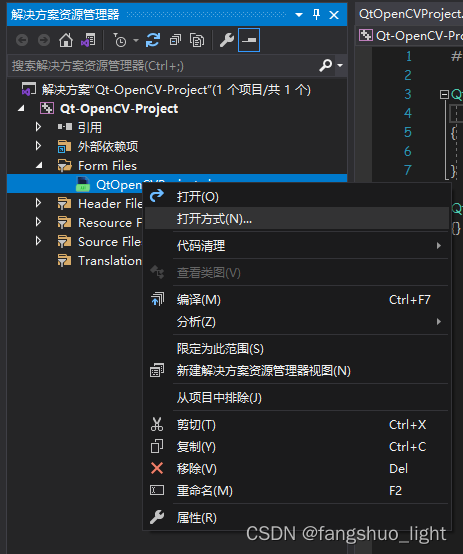The width and height of the screenshot is (463, 554).
Task: Collapse the code block at line 3
Action: point(444,94)
